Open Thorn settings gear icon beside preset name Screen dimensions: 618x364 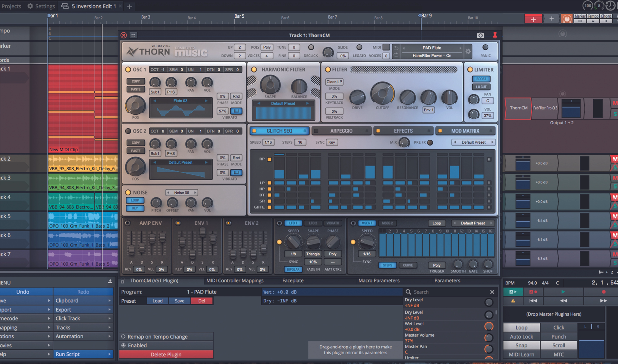pyautogui.click(x=468, y=52)
